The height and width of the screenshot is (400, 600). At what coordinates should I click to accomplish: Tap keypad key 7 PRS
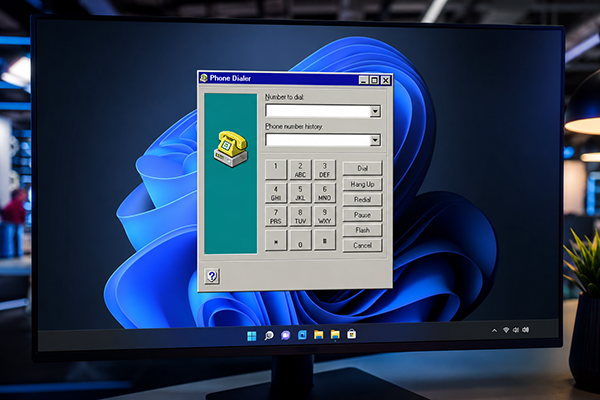click(x=276, y=217)
